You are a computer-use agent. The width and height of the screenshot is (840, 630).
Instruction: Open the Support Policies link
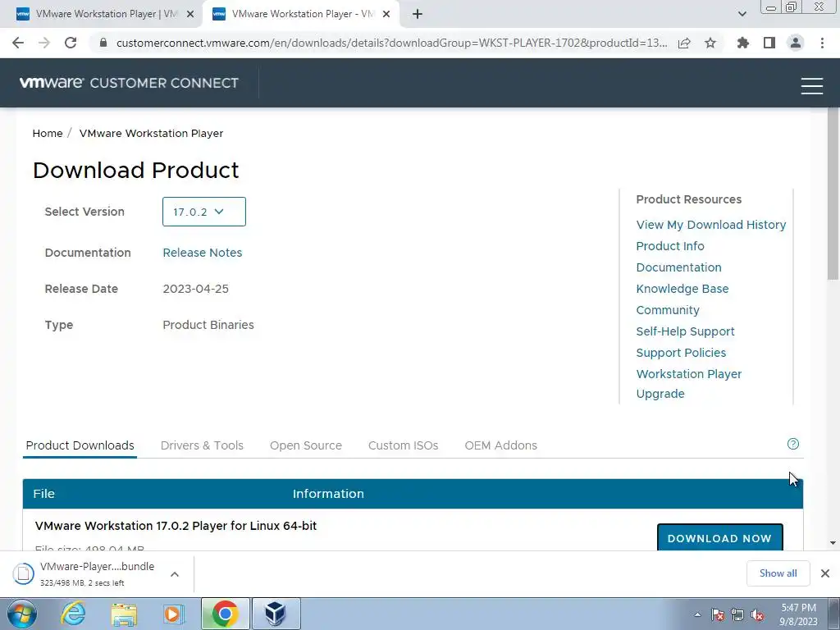pos(681,353)
